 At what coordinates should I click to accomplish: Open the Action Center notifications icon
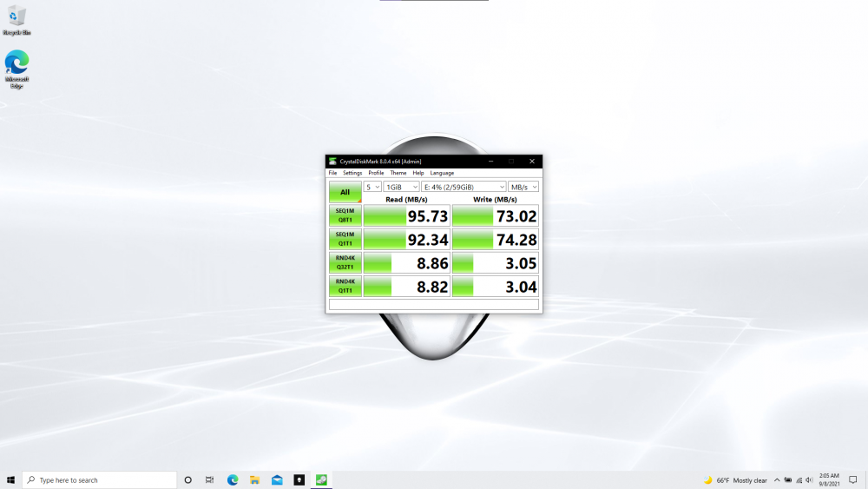[x=853, y=480]
